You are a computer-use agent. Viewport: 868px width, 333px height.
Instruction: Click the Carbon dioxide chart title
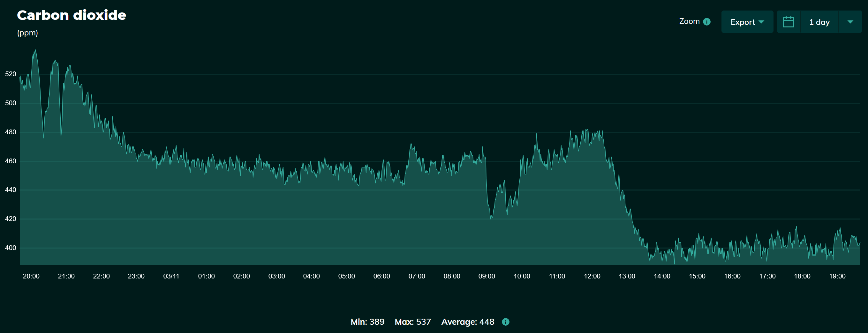(x=72, y=15)
